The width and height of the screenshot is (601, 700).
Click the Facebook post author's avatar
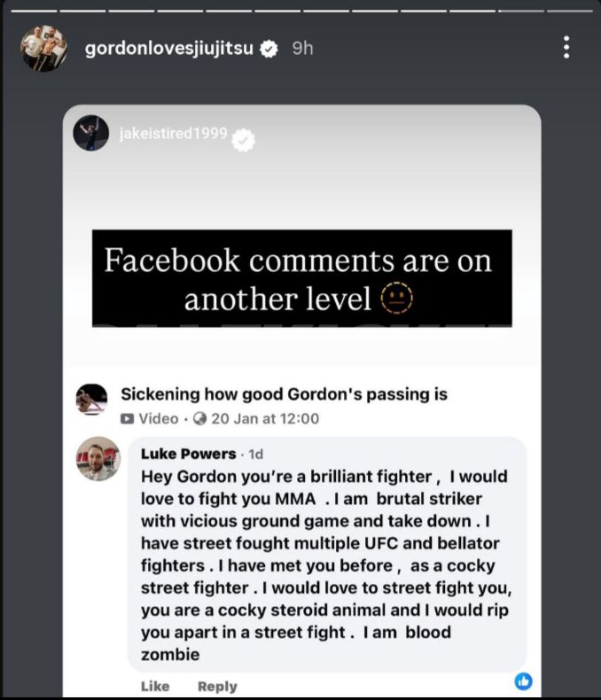pyautogui.click(x=93, y=401)
